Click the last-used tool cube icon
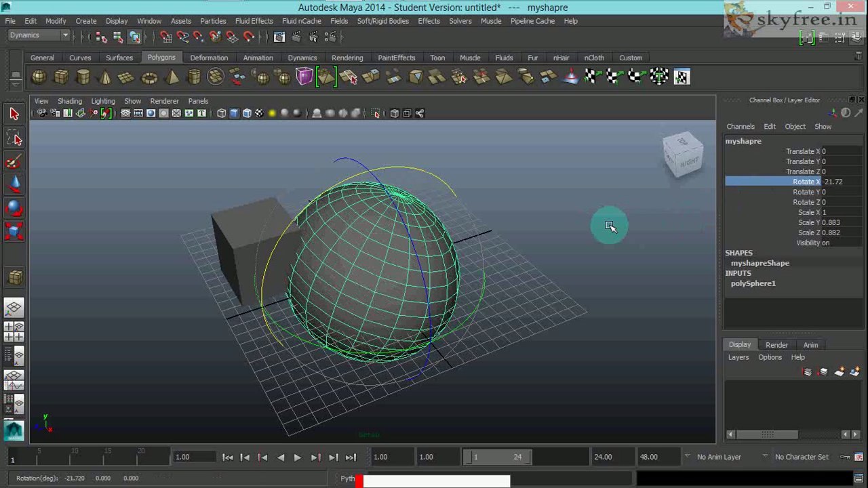This screenshot has width=868, height=488. pyautogui.click(x=14, y=277)
